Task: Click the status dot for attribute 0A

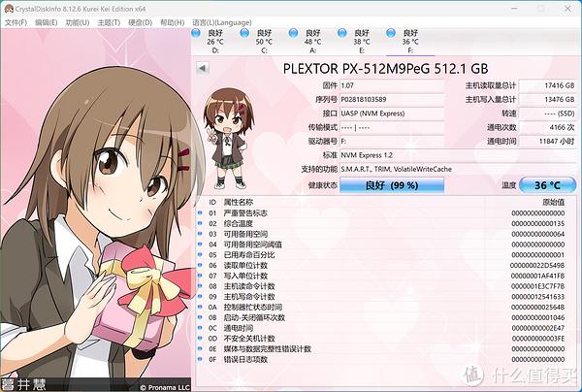Action: [x=200, y=307]
